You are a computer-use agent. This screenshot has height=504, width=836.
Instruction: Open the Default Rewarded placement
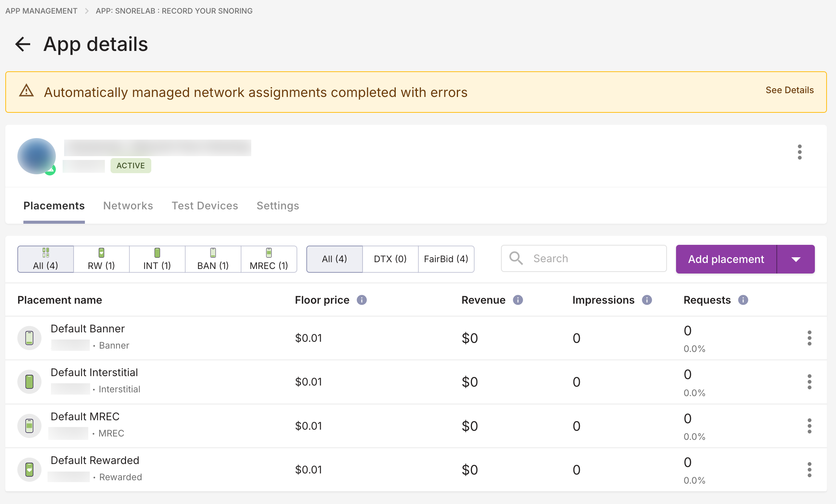[95, 460]
